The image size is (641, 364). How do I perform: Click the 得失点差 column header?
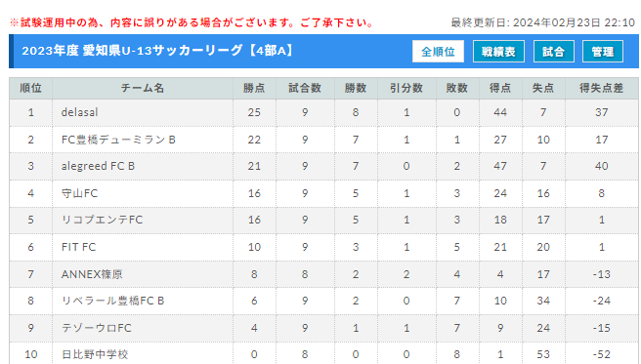tap(601, 88)
